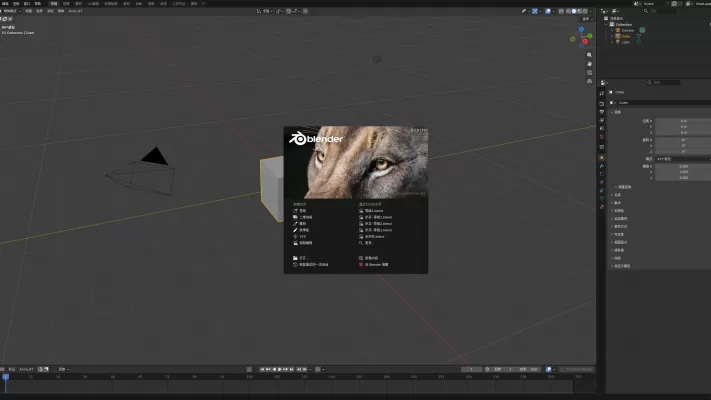Viewport: 711px width, 400px height.
Task: Open the View Layer properties tab
Action: pos(602,120)
